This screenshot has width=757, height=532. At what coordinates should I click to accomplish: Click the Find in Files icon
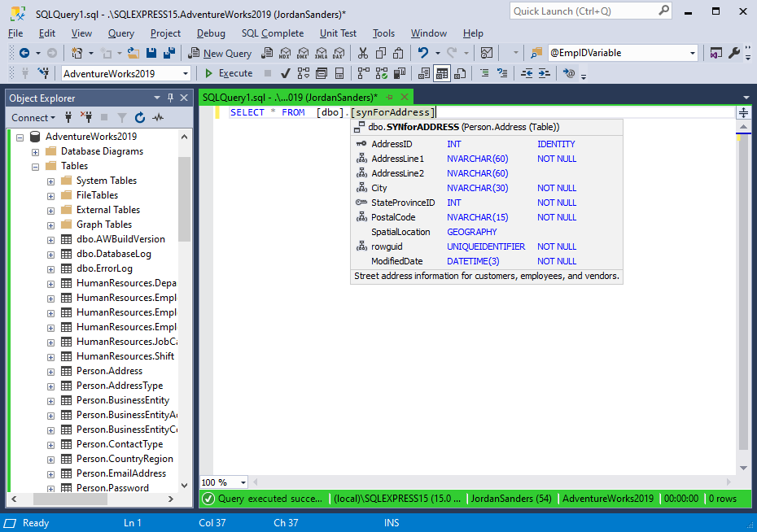coord(536,53)
